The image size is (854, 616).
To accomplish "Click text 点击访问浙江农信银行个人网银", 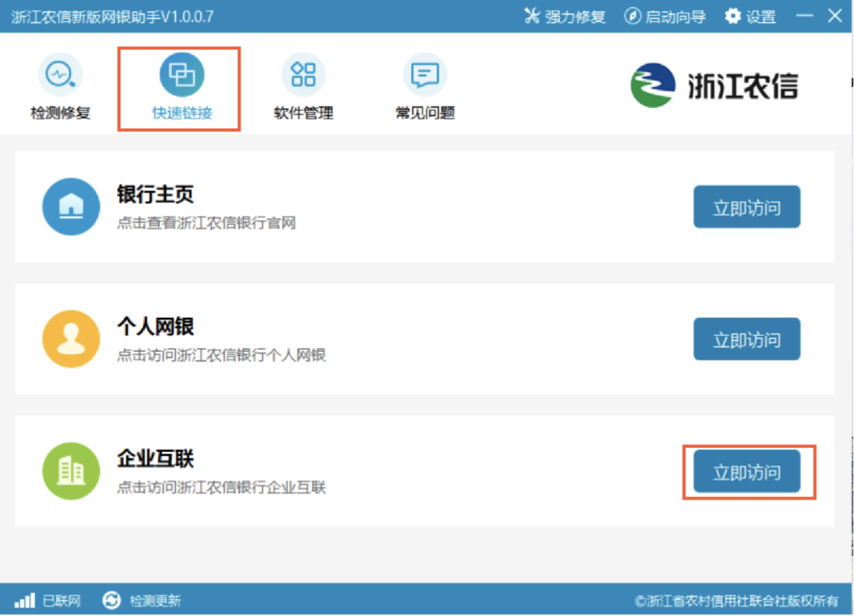I will tap(221, 355).
